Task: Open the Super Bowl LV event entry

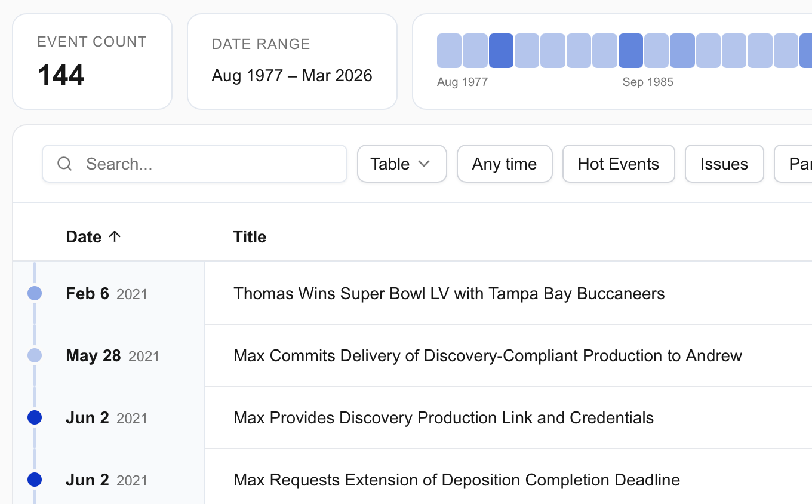Action: coord(448,293)
